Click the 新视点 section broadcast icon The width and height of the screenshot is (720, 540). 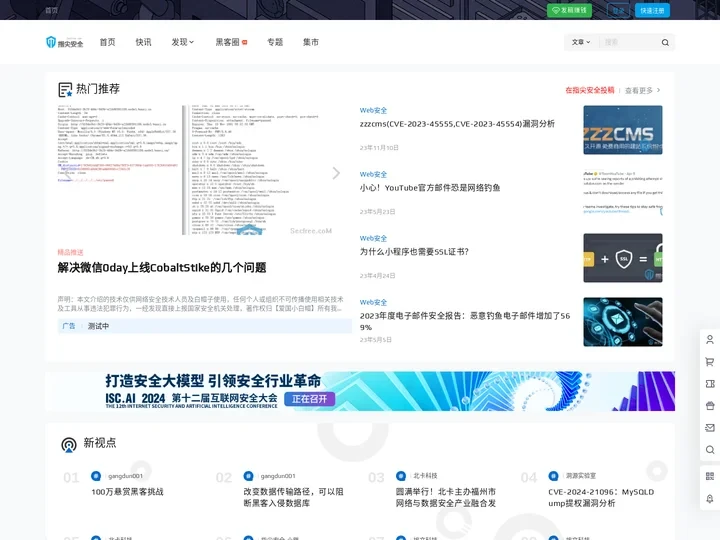69,444
